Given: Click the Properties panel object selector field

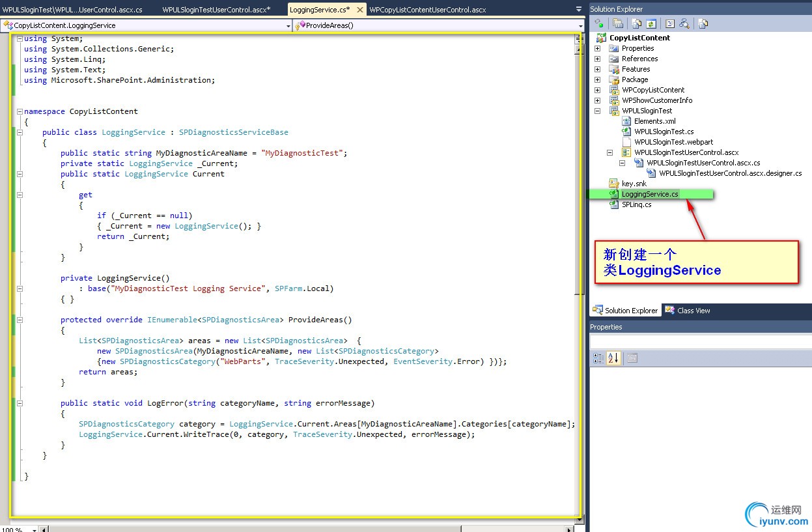Looking at the screenshot, I should [x=701, y=342].
